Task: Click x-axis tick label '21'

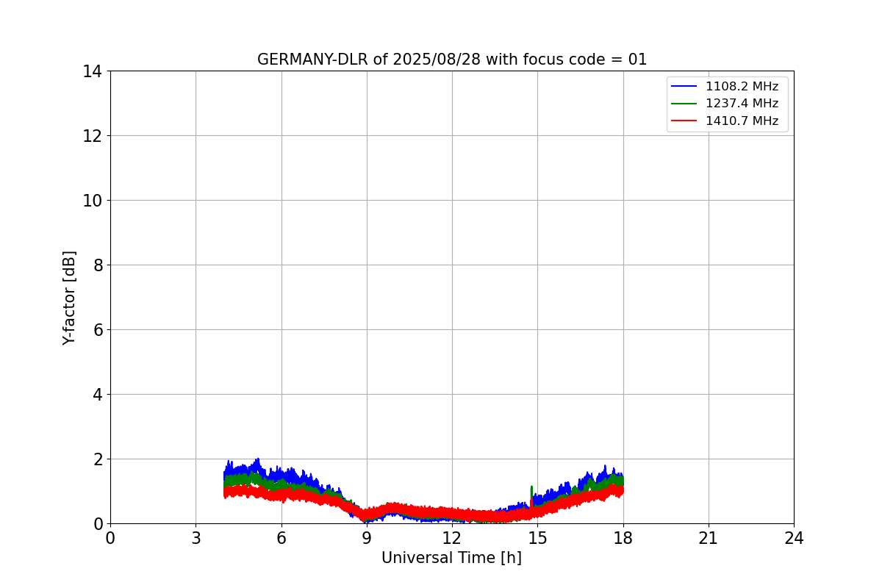Action: pos(709,539)
